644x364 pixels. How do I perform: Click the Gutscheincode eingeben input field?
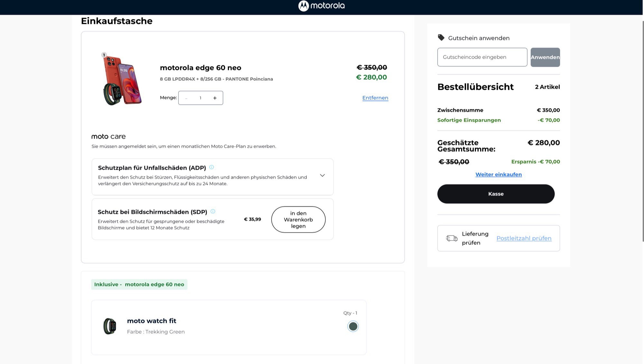pyautogui.click(x=482, y=57)
